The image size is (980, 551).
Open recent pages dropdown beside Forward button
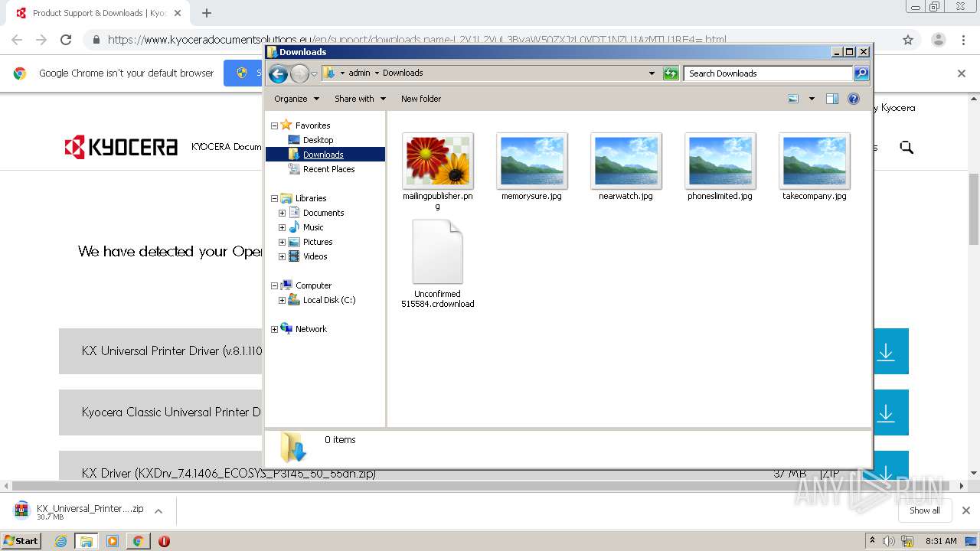[314, 73]
